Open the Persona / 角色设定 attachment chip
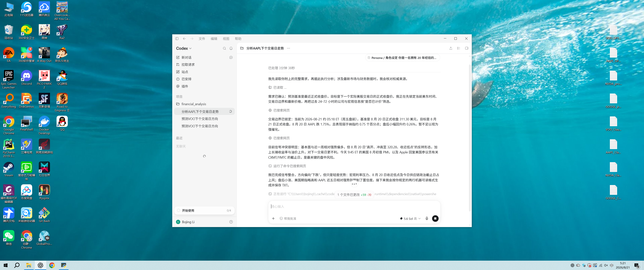The width and height of the screenshot is (644, 270). [402, 58]
